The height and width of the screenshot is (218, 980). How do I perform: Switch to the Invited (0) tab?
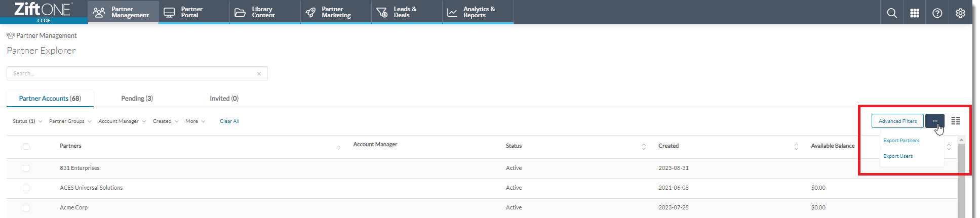coord(224,99)
